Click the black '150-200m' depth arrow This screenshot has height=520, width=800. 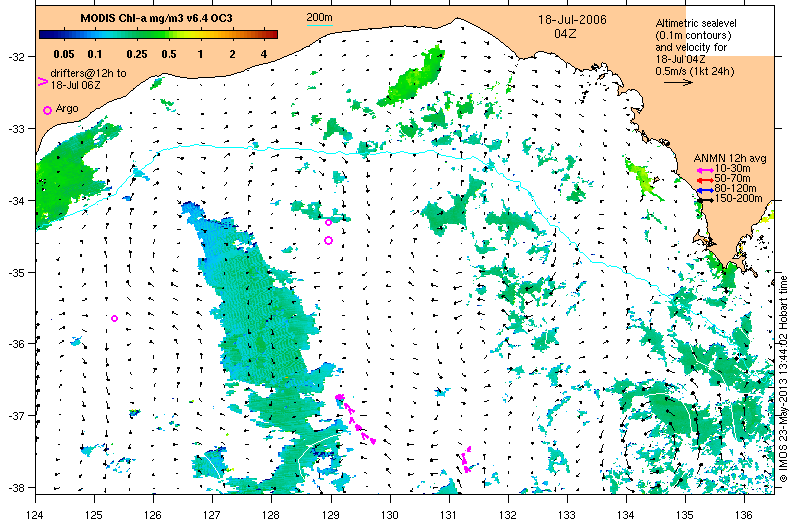point(705,200)
